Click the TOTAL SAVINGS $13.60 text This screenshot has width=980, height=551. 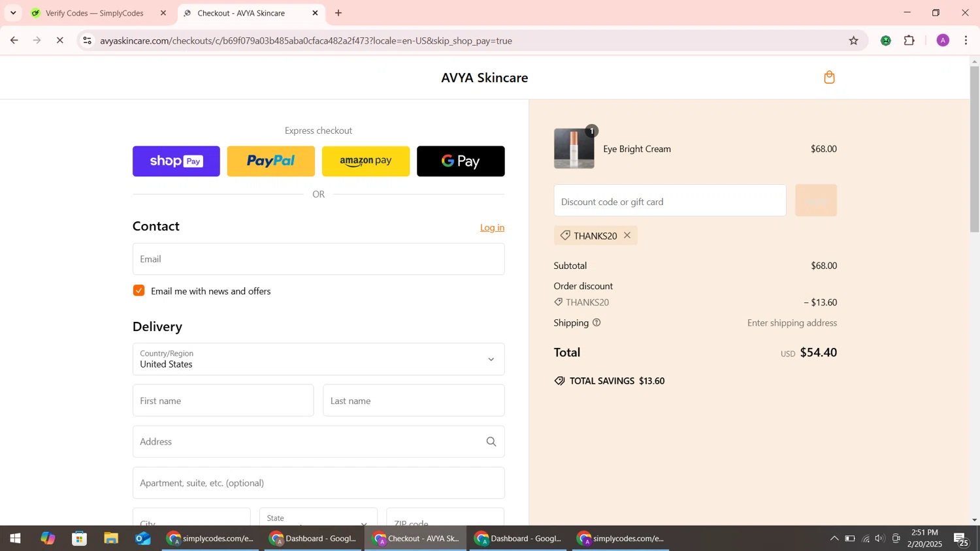pos(617,381)
